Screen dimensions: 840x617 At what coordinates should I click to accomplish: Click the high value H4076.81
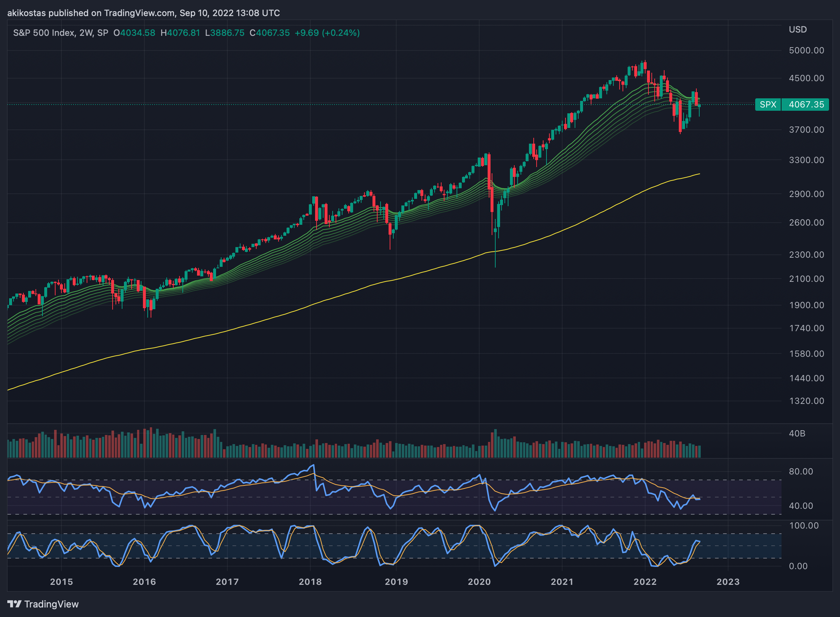[180, 33]
